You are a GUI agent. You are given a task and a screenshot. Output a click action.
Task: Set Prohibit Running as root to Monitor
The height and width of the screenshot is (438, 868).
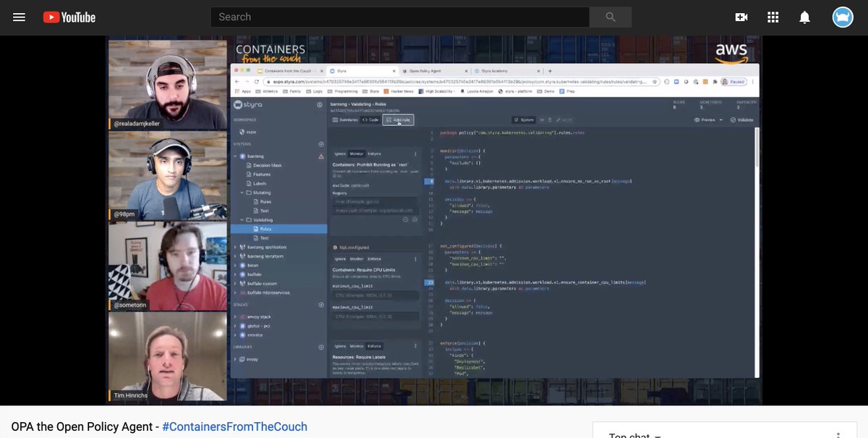pos(357,153)
